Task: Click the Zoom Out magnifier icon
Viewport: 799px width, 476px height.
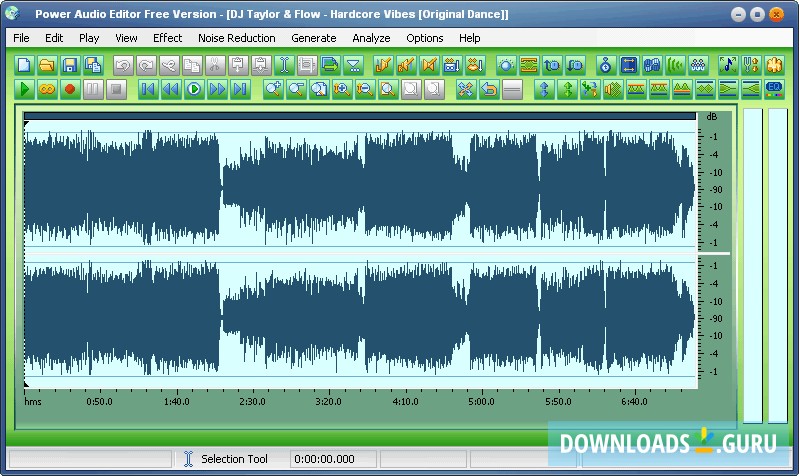Action: [x=296, y=89]
